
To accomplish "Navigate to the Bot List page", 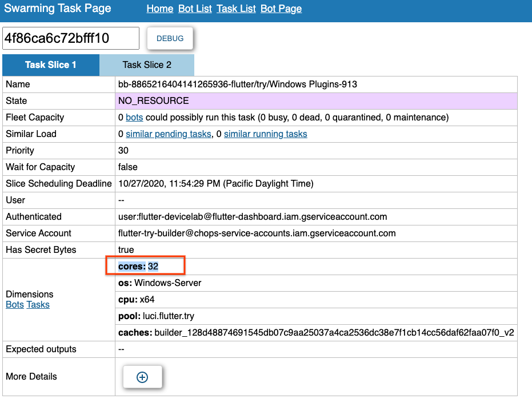I will [194, 9].
